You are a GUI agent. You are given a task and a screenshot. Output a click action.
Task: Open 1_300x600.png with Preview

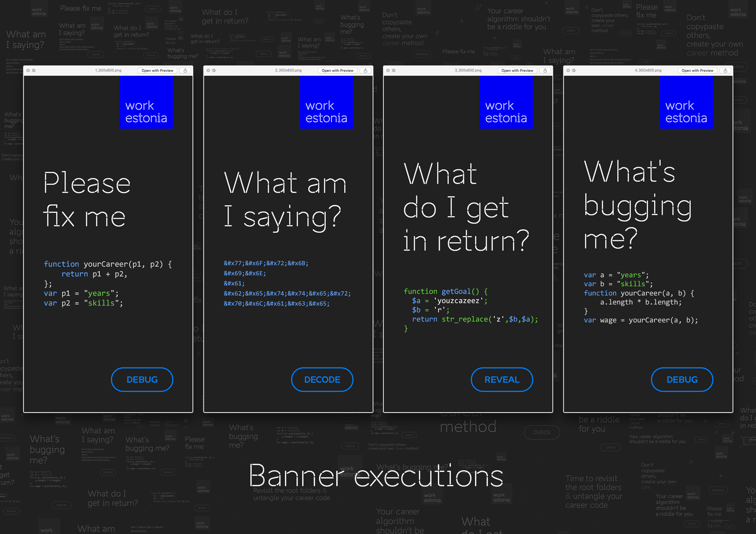(157, 71)
